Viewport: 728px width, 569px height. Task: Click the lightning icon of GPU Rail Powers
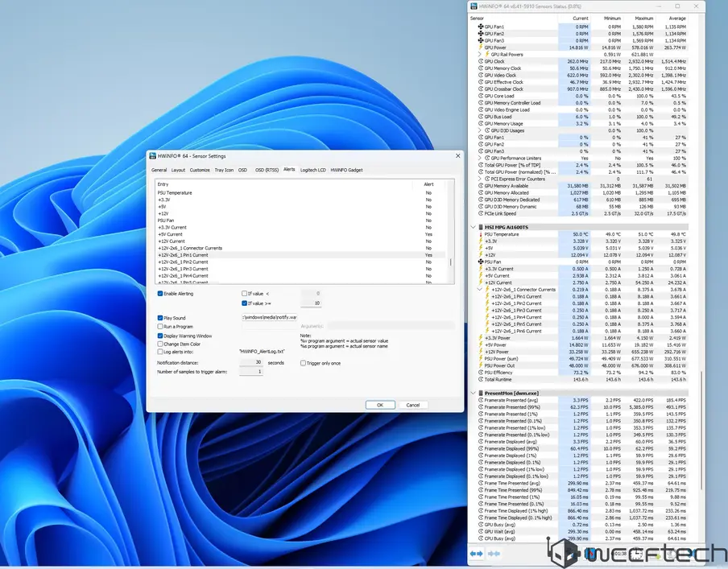(487, 54)
